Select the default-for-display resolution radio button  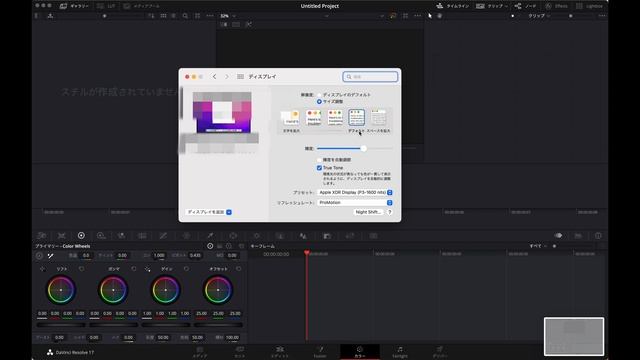click(319, 95)
